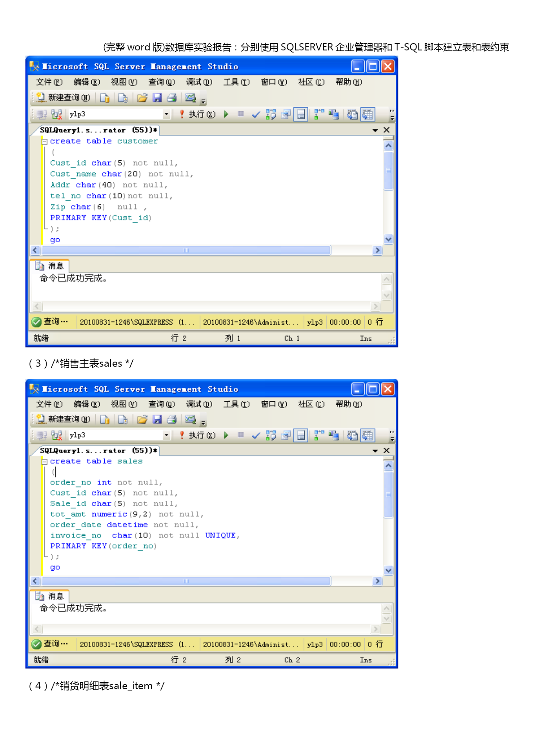Image resolution: width=535 pixels, height=756 pixels.
Task: Click Database Engine Query icon in customer window
Action: [104, 98]
